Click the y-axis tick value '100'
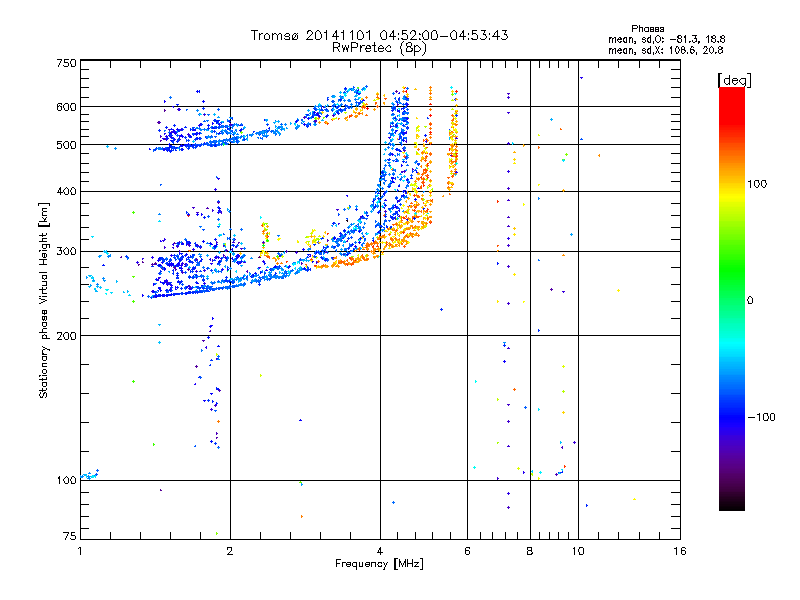This screenshot has width=800, height=600. (x=67, y=480)
